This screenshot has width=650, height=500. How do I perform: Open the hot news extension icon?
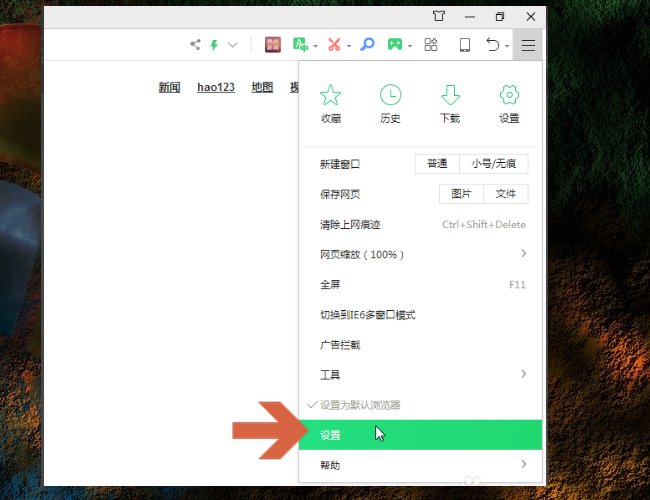tap(272, 44)
